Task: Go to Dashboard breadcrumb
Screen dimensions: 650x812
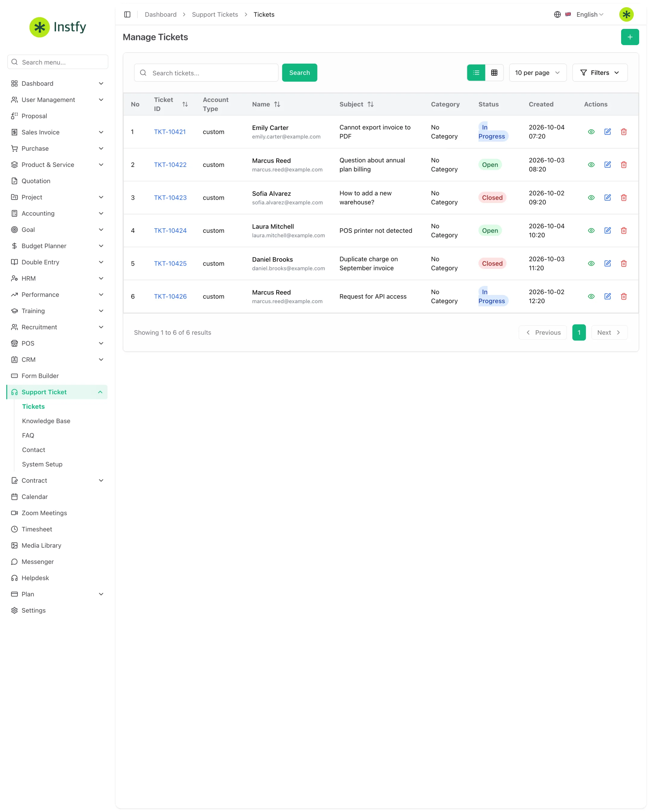Action: click(x=160, y=14)
